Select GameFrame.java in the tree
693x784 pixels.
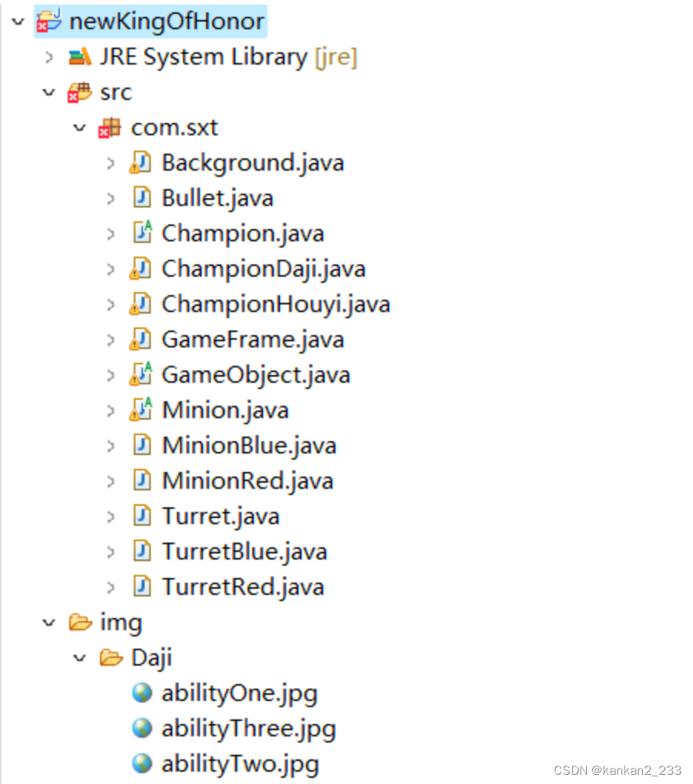point(253,340)
